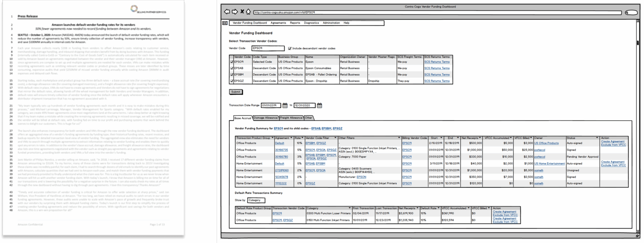Click the 12/31/2020 end date field

point(304,105)
